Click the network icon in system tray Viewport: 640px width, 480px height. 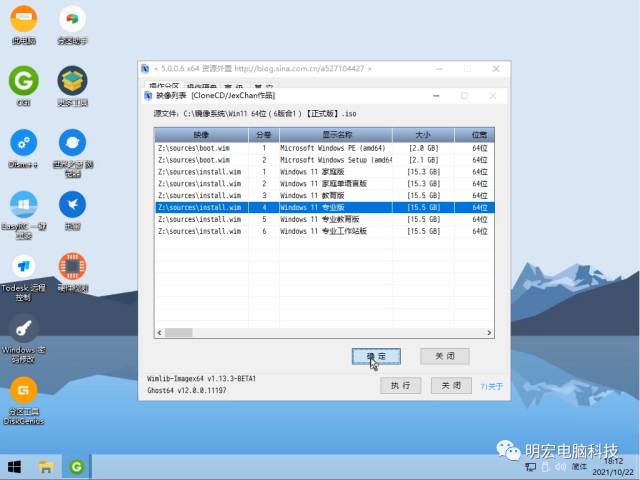tap(530, 467)
